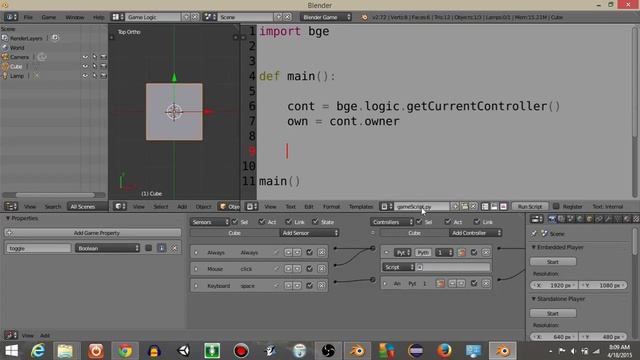640x360 pixels.
Task: Toggle Cube visibility eye in outliner
Action: click(x=85, y=66)
